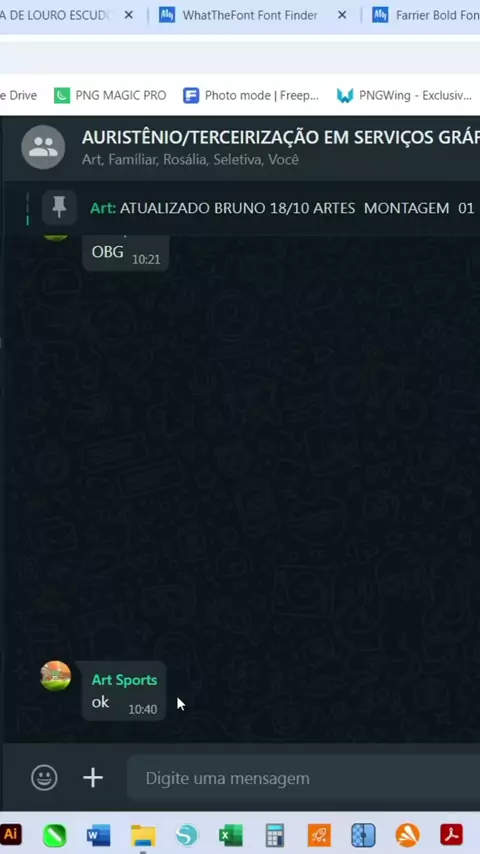480x854 pixels.
Task: Open the emoji picker in message bar
Action: click(x=44, y=778)
